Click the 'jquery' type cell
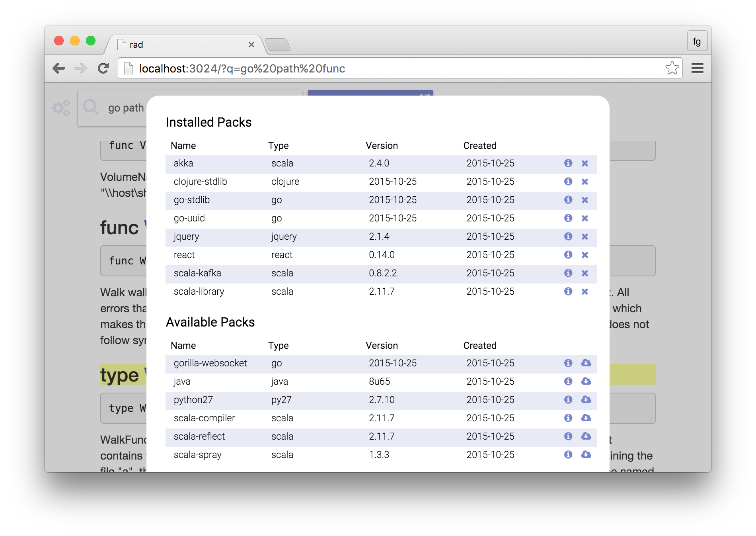The width and height of the screenshot is (756, 536). click(x=284, y=237)
